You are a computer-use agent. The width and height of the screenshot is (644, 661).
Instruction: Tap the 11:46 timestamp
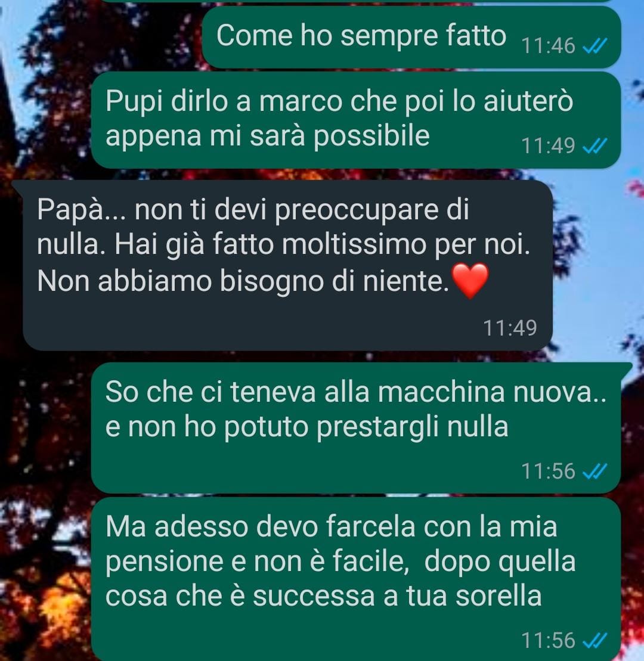548,46
